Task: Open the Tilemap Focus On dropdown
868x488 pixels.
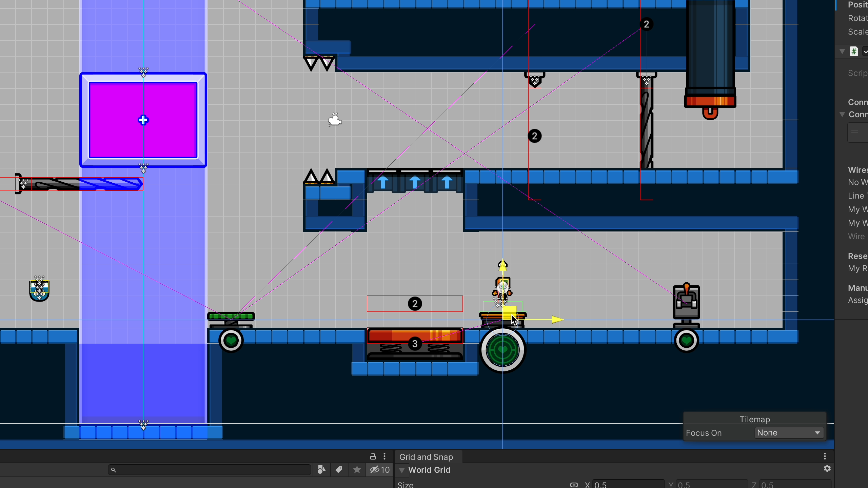Action: [x=789, y=433]
